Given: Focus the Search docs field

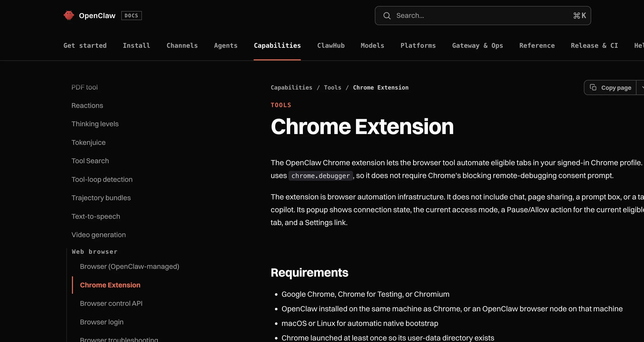Looking at the screenshot, I should point(483,16).
